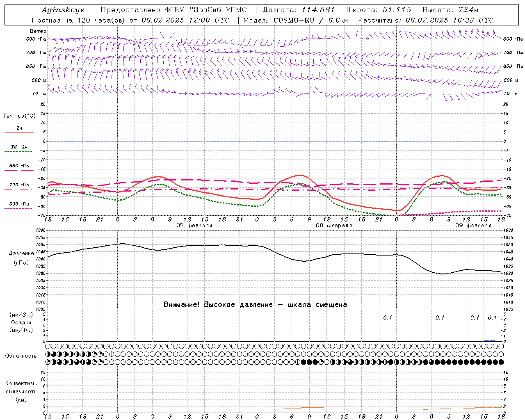Select the (км) unit under convective cloudiness
Viewport: 525px width, 420px height.
(x=21, y=399)
